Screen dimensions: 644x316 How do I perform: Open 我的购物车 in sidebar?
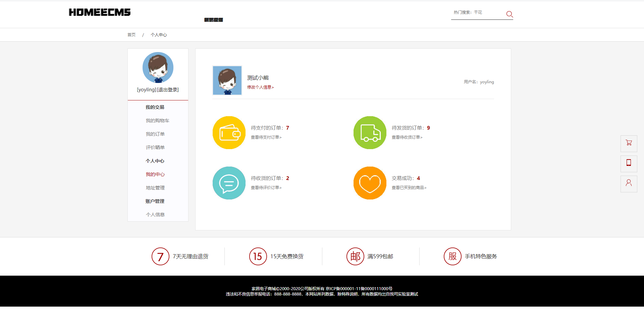(x=157, y=121)
